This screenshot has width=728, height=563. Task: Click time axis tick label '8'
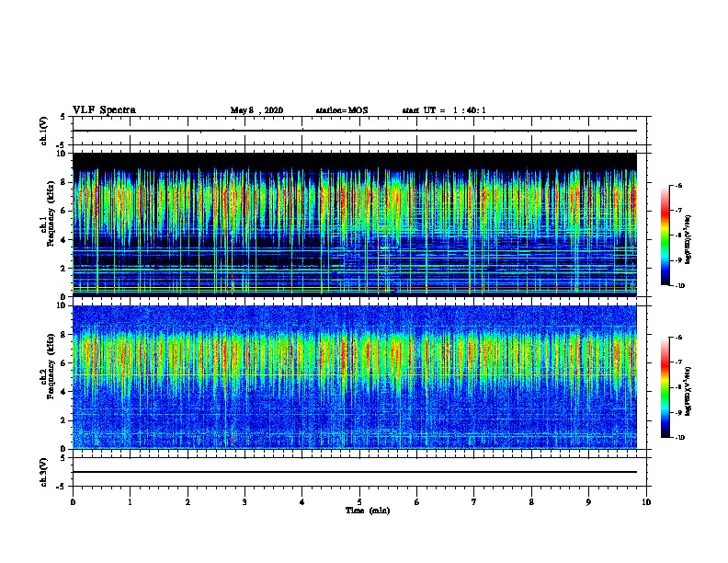(531, 502)
